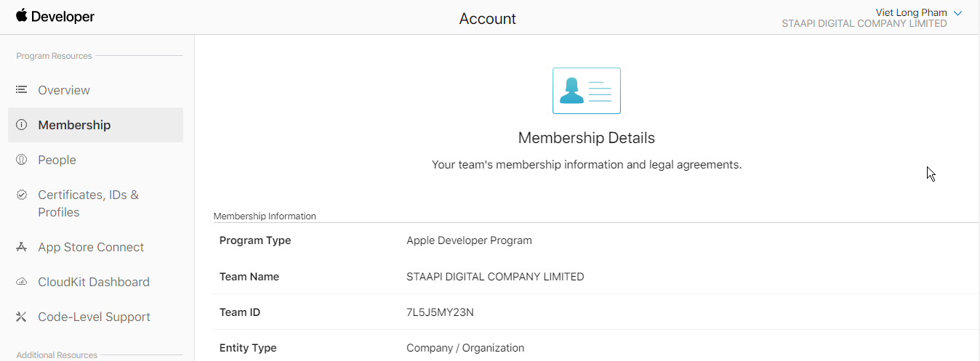This screenshot has height=361, width=980.
Task: Click the App Store Connect icon
Action: (x=22, y=247)
